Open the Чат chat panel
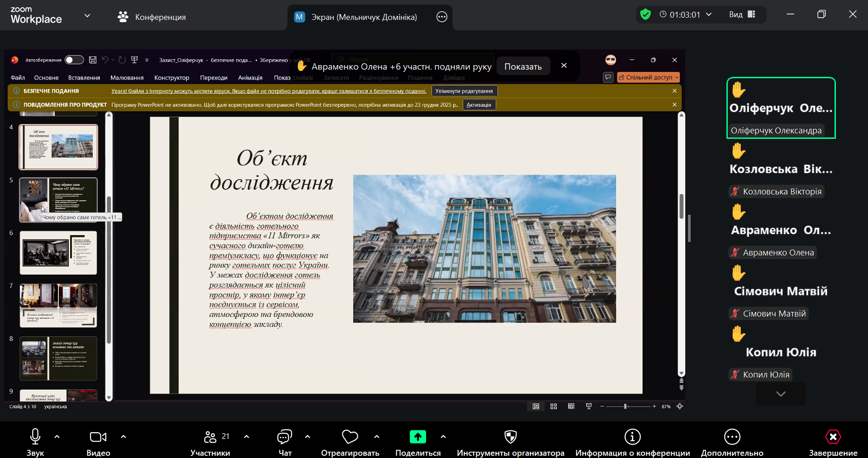Viewport: 868px width, 458px height. [x=285, y=437]
